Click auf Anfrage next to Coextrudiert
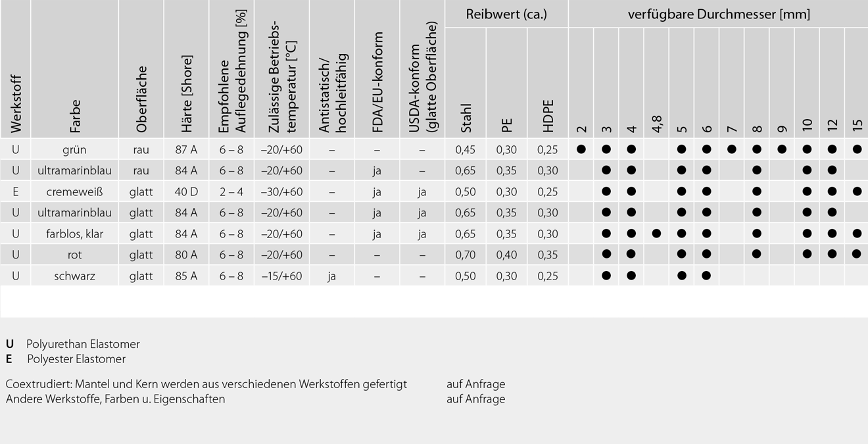 coord(476,384)
